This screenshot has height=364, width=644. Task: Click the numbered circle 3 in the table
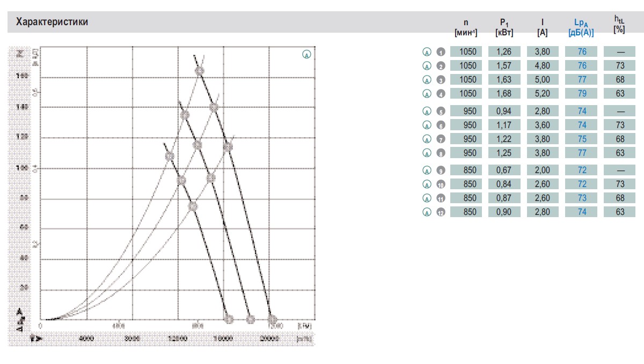(441, 80)
